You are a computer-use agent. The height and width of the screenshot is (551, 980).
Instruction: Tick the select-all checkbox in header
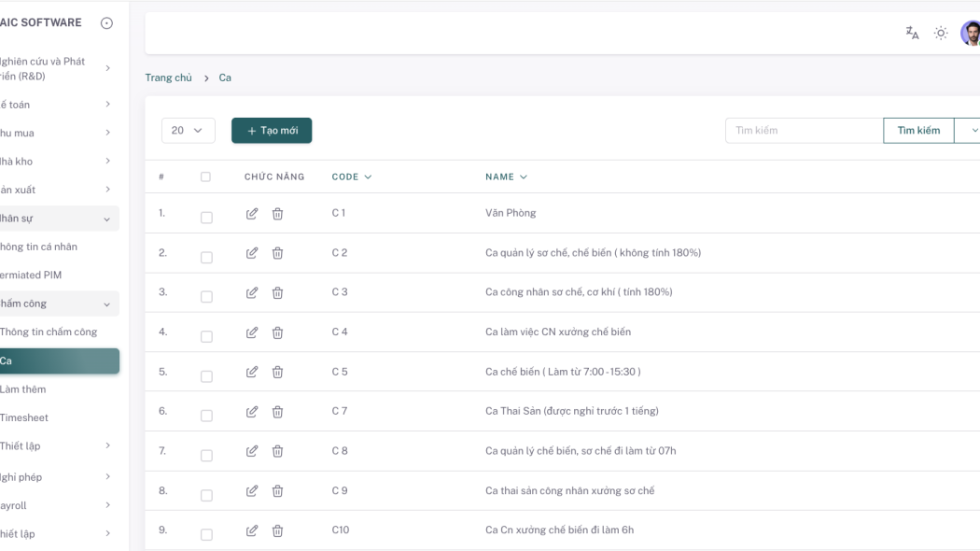206,177
